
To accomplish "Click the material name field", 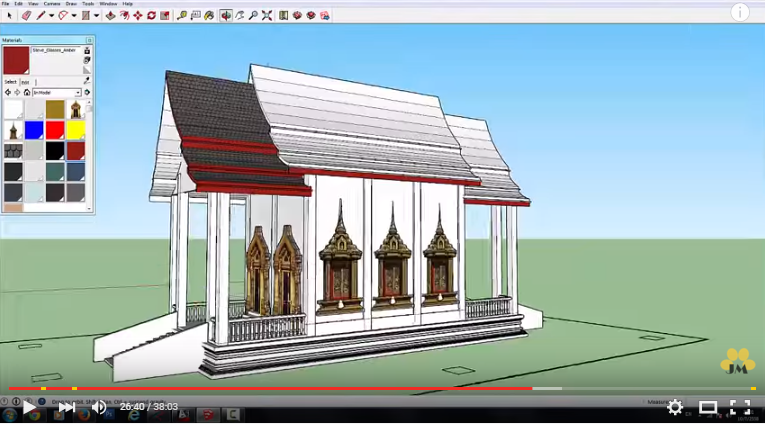I will [x=56, y=50].
